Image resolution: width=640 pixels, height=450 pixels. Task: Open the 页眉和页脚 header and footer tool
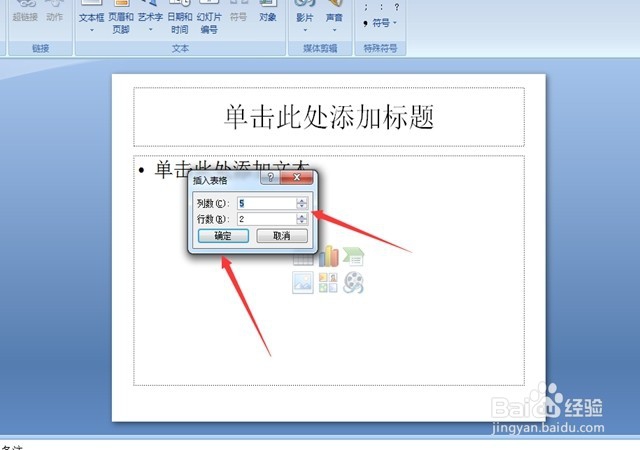point(121,17)
